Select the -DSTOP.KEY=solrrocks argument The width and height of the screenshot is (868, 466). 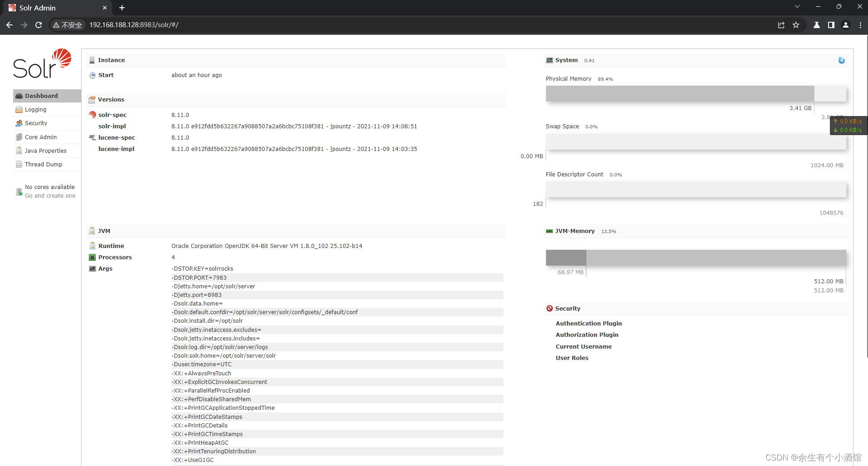(202, 269)
